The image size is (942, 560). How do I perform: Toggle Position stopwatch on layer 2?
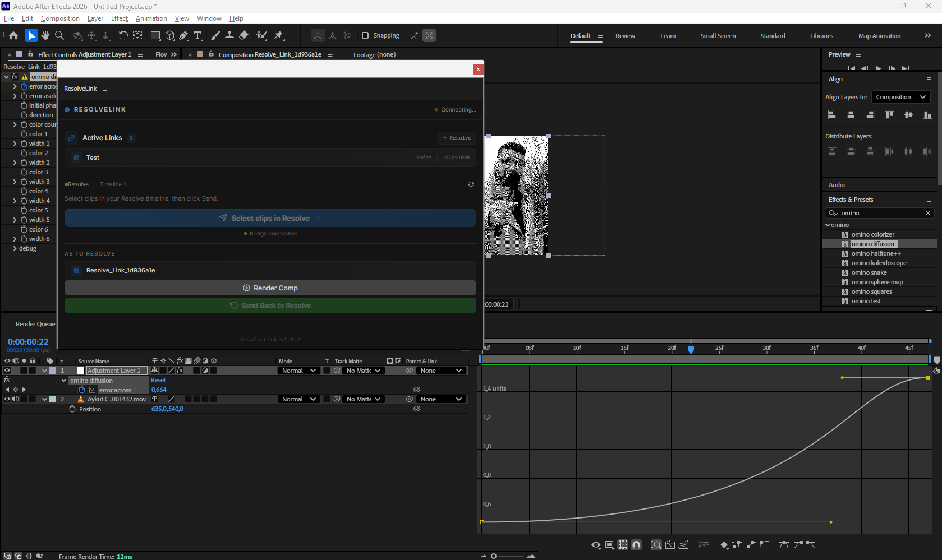[72, 409]
